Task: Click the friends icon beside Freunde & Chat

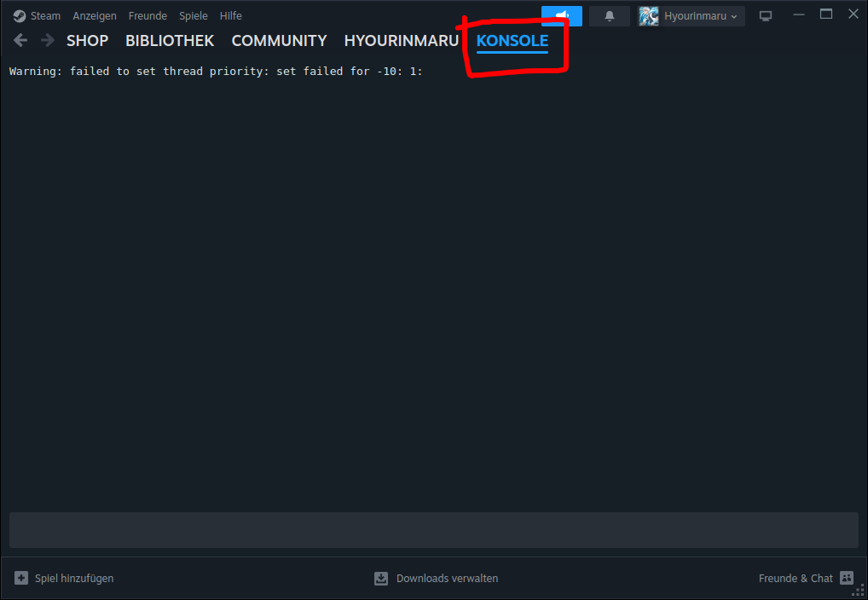Action: click(847, 578)
